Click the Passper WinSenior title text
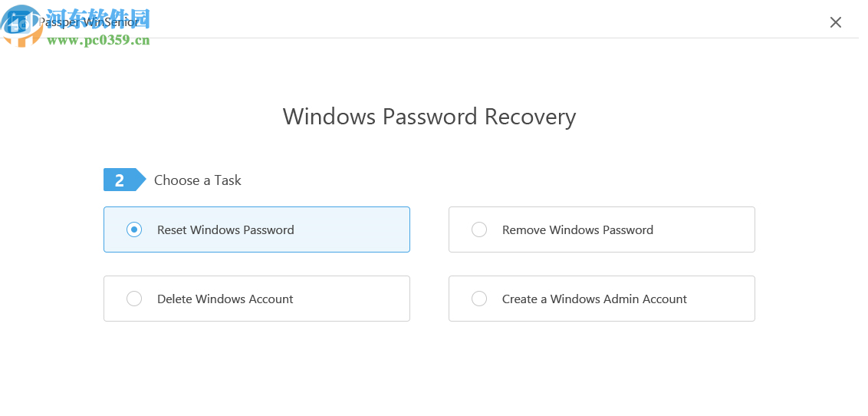Screen dimensions: 868x416 [x=89, y=22]
